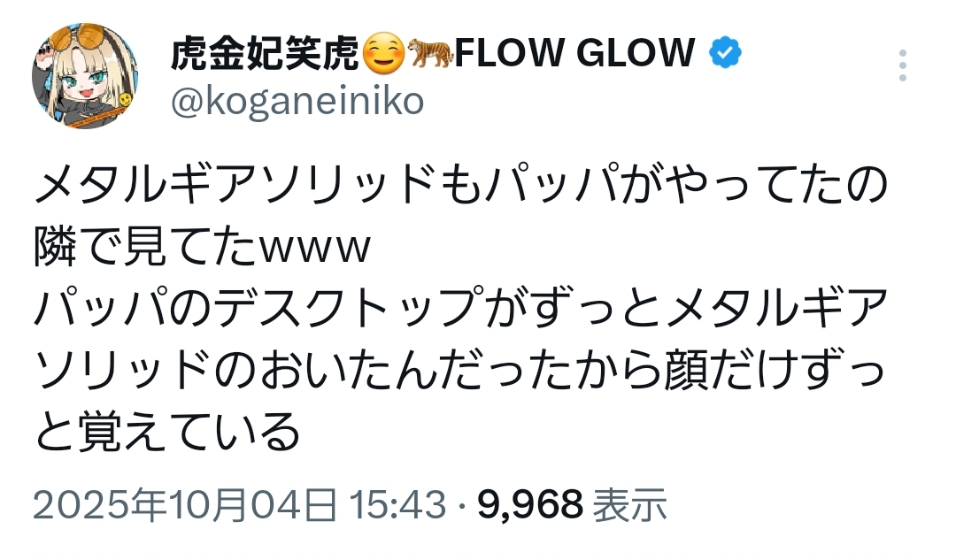
Task: Click the date 2025年10月04日
Action: pos(185,505)
